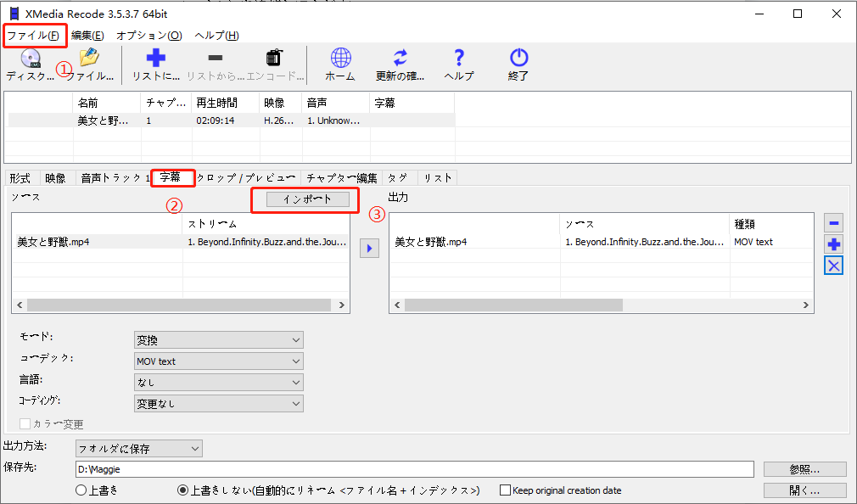Screen dimensions: 857x504
Task: Click the Open Disc toolbar icon
Action: point(31,59)
